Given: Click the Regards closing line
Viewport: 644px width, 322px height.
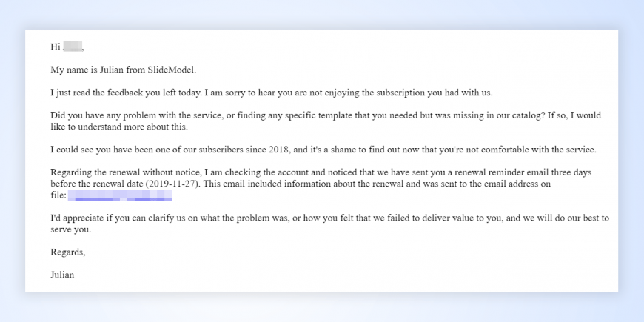Looking at the screenshot, I should point(67,252).
